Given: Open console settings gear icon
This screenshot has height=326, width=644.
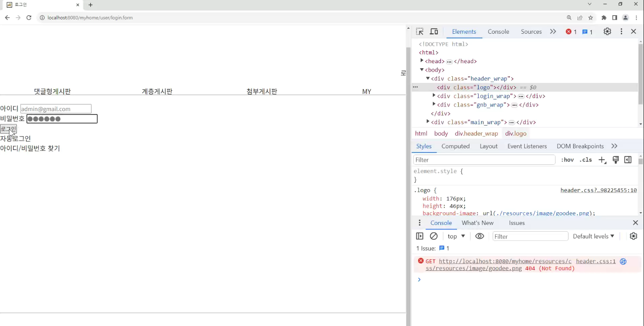Looking at the screenshot, I should pyautogui.click(x=633, y=236).
